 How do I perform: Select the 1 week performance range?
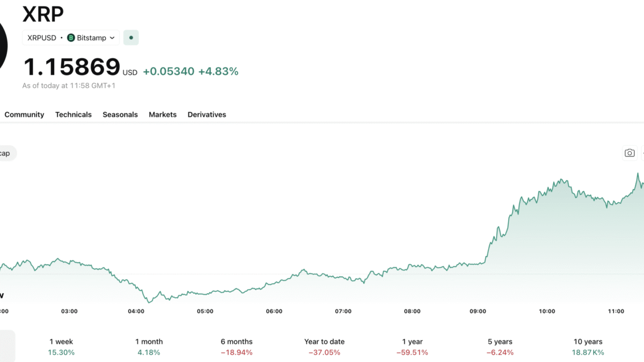(61, 347)
